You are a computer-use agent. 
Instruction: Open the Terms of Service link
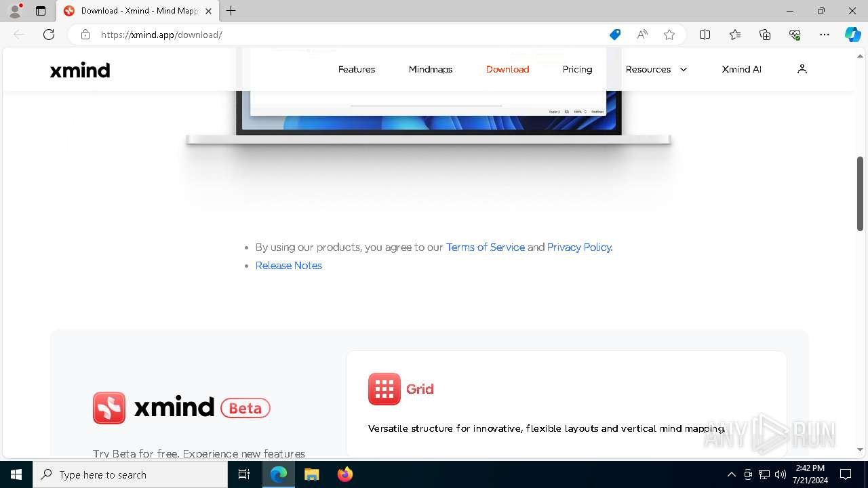coord(486,247)
